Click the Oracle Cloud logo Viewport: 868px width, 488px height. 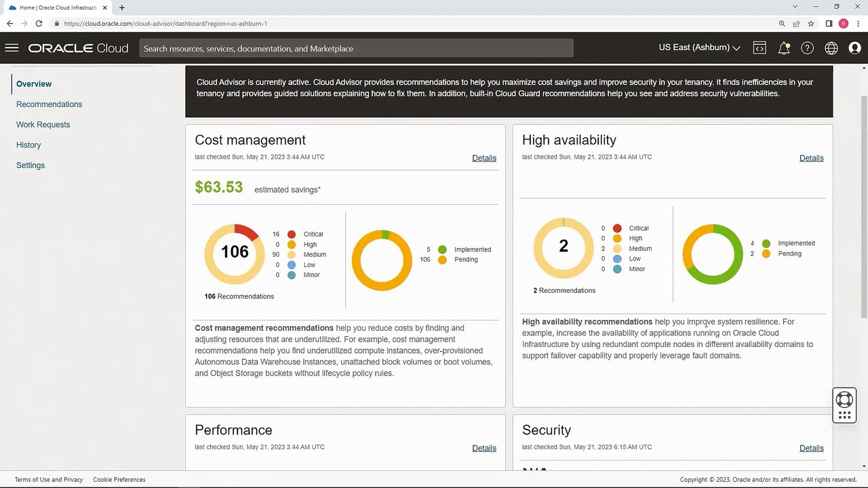78,48
